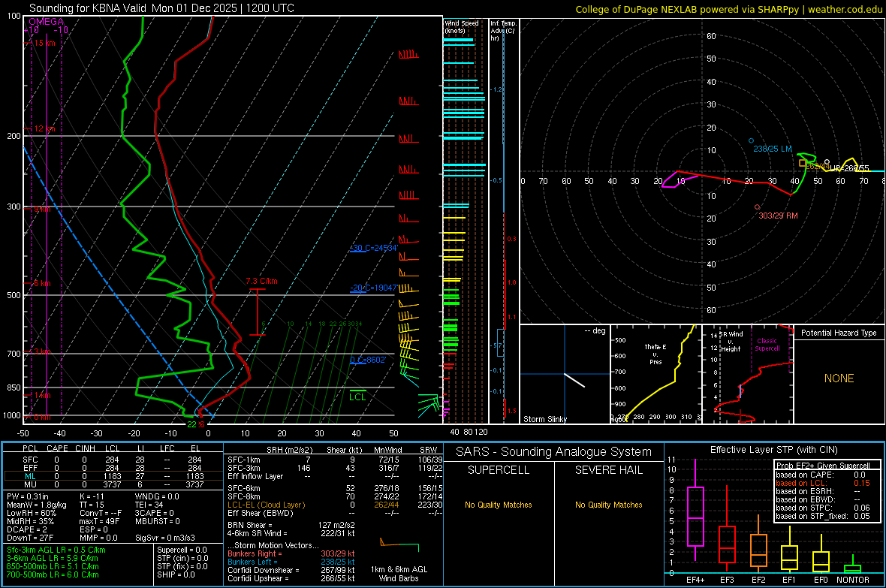Click the -30 C=24534' height label
Image resolution: width=886 pixels, height=588 pixels.
pos(373,248)
